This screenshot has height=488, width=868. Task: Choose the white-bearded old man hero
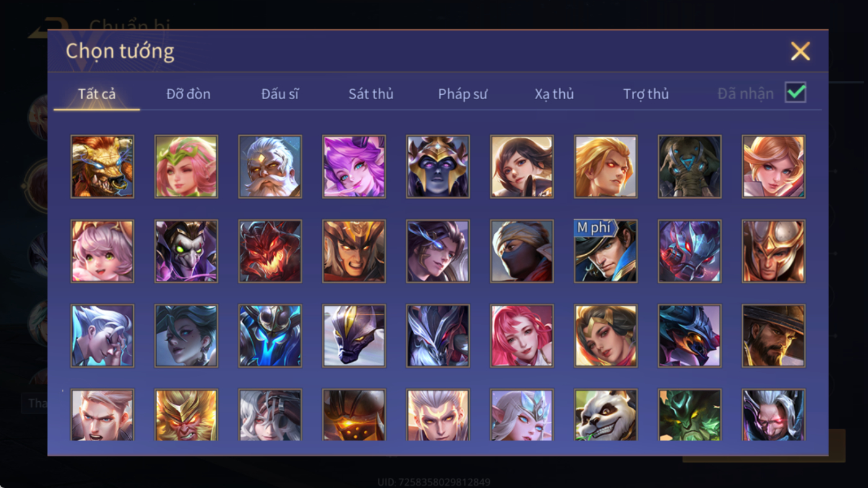(x=270, y=167)
